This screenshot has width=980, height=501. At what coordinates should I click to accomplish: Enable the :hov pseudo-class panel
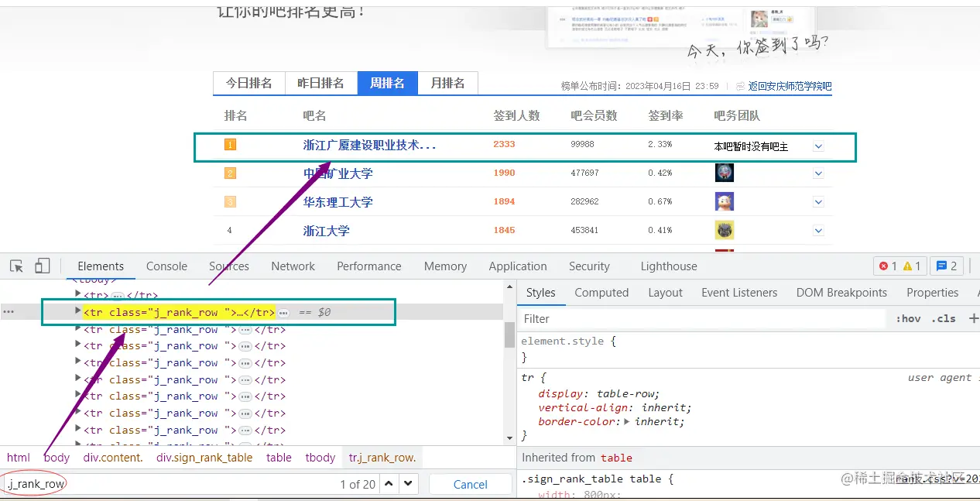[x=907, y=318]
